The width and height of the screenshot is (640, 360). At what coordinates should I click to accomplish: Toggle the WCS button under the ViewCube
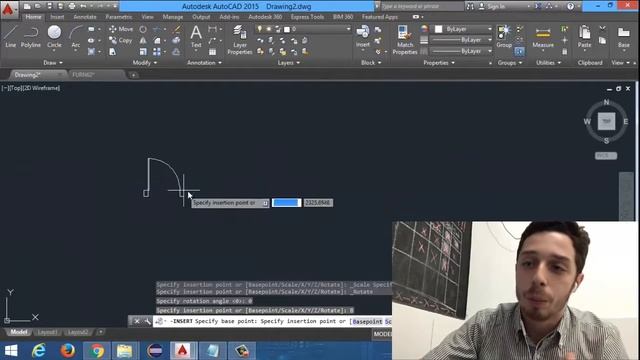[606, 156]
